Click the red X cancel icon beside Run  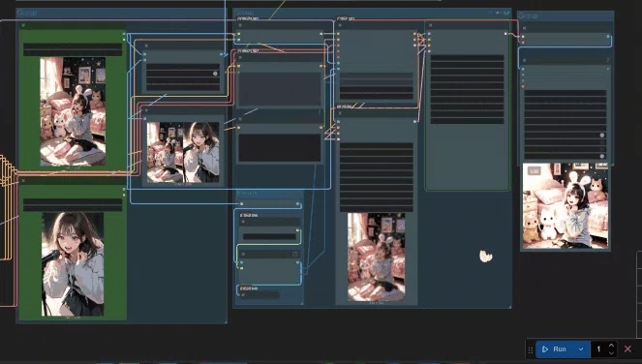tap(627, 349)
